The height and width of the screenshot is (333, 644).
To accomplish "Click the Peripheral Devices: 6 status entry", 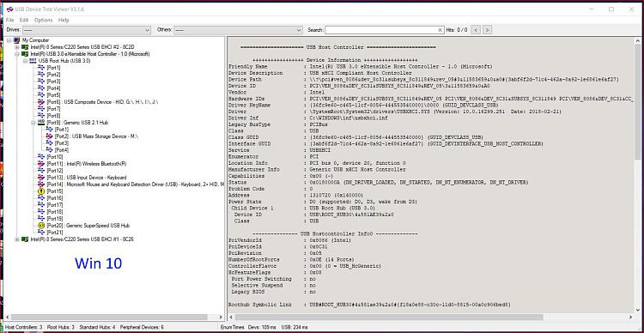I will (x=142, y=327).
